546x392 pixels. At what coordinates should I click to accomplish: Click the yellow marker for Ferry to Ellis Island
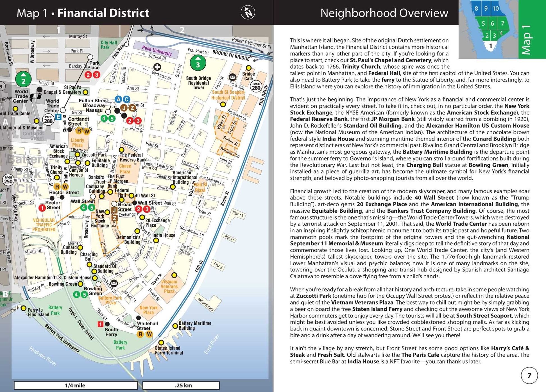pyautogui.click(x=24, y=308)
